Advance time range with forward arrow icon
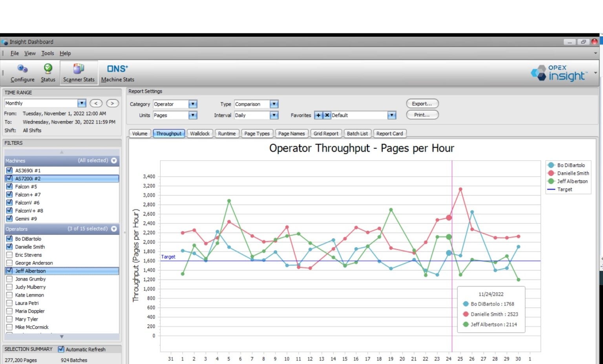 click(x=112, y=103)
